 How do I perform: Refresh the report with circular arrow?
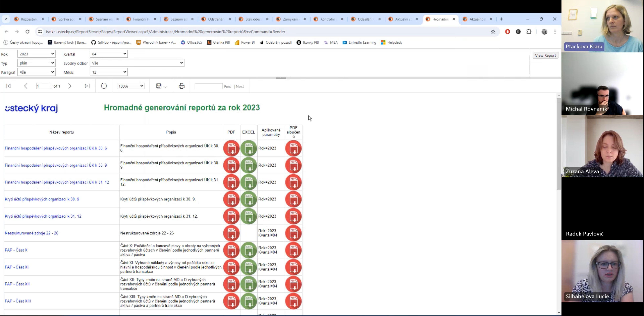pos(104,86)
